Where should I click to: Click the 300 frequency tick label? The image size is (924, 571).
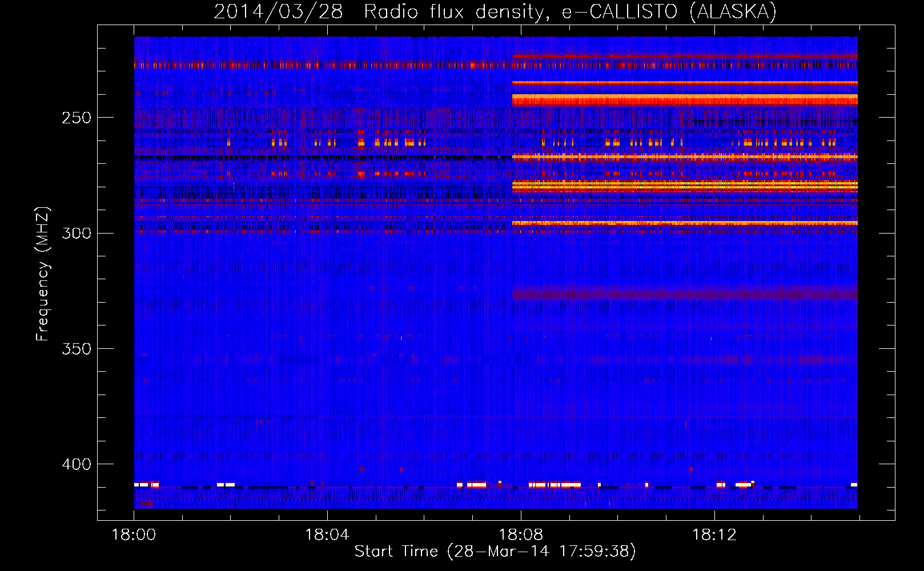77,233
